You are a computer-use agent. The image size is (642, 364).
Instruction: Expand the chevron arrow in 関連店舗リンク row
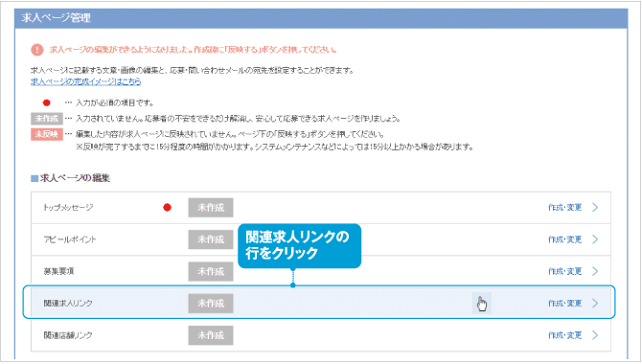[595, 335]
